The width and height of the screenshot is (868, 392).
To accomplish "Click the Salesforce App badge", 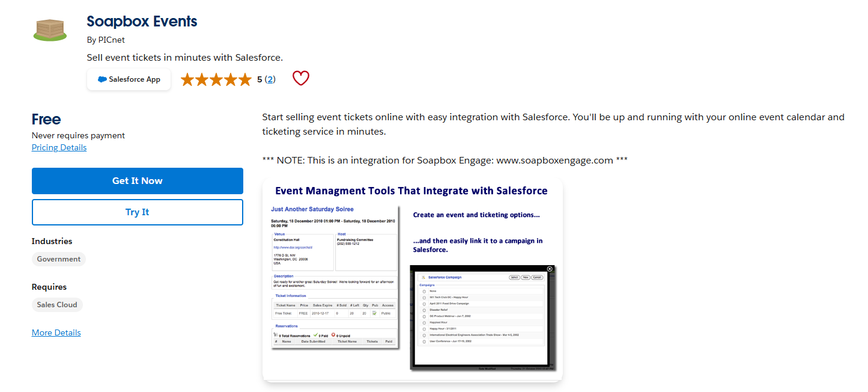I will tap(129, 79).
